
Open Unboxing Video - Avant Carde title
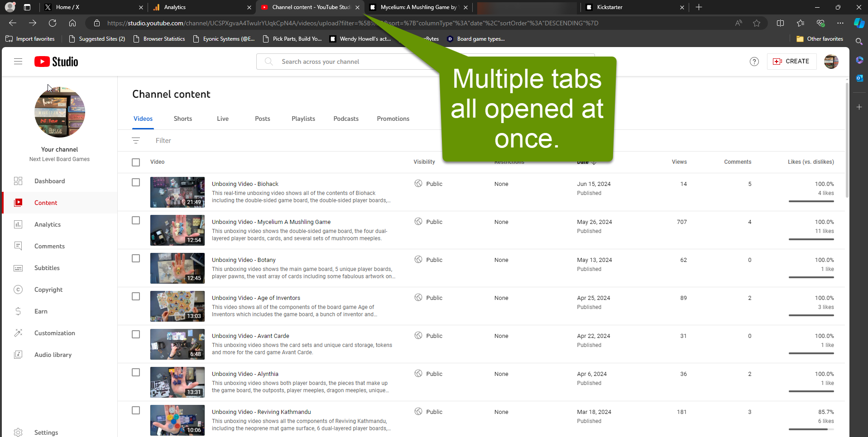[250, 336]
